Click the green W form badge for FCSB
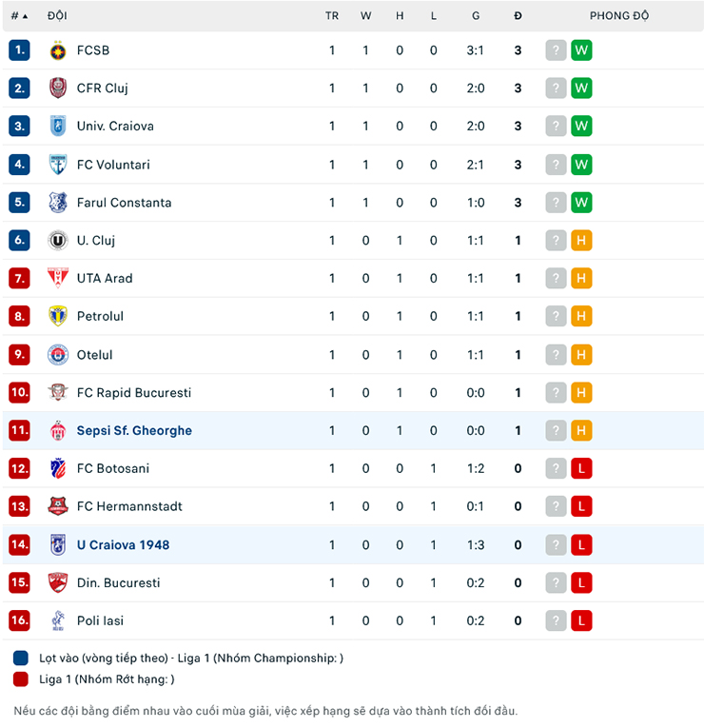Screen dimensions: 704x728 [581, 50]
